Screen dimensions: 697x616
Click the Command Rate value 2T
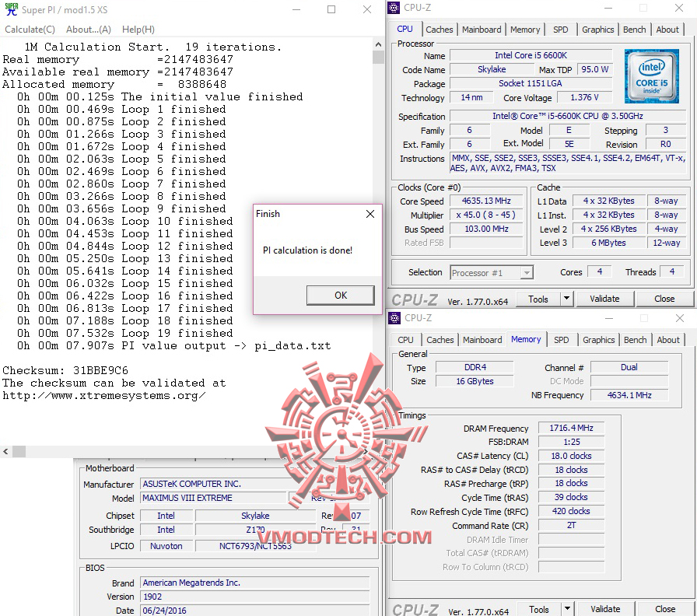(571, 525)
